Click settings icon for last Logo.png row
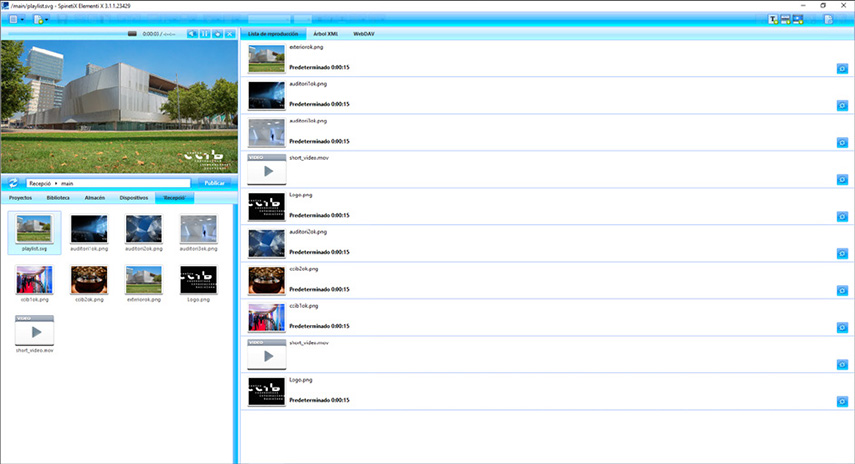Viewport: 855px width, 464px height. click(842, 402)
